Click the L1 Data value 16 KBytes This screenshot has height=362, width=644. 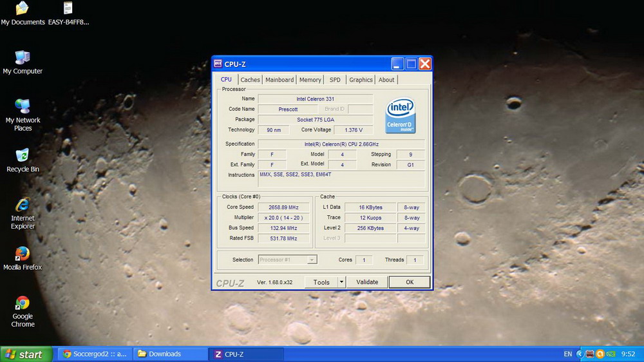point(370,207)
